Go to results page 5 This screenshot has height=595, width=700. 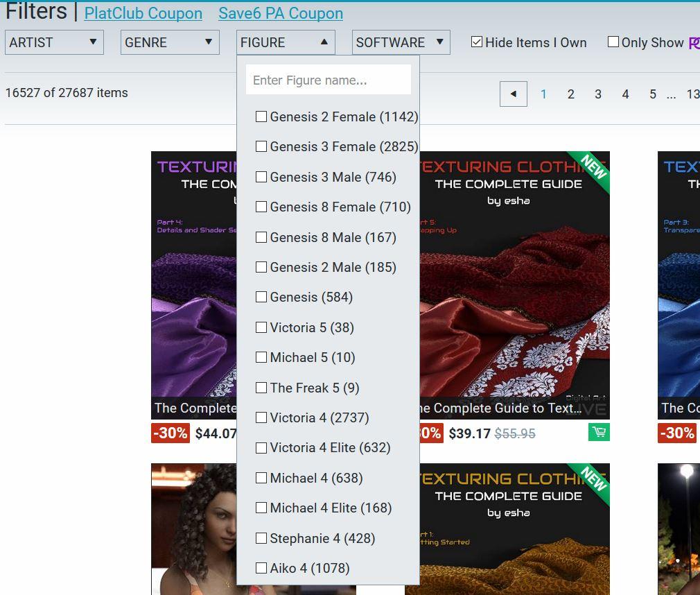[653, 94]
